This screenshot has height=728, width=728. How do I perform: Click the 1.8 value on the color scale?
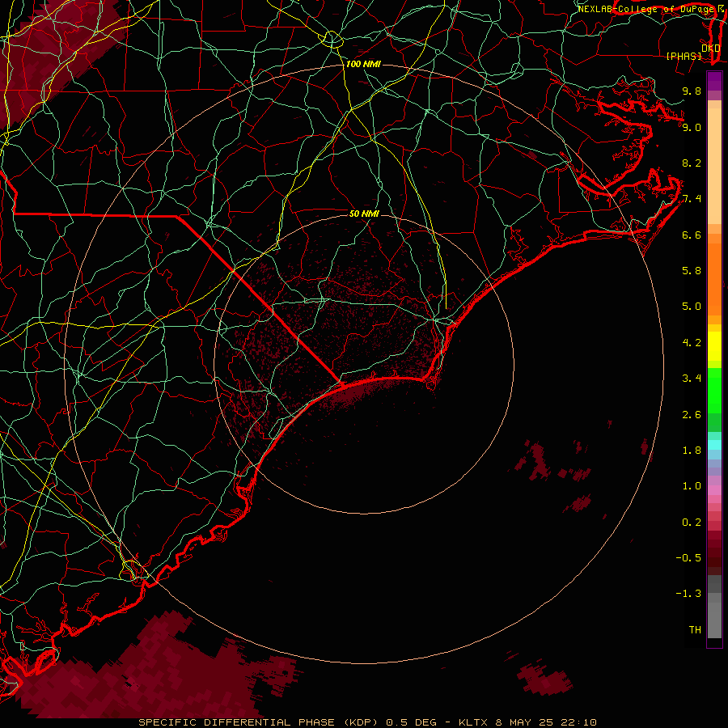tap(692, 451)
